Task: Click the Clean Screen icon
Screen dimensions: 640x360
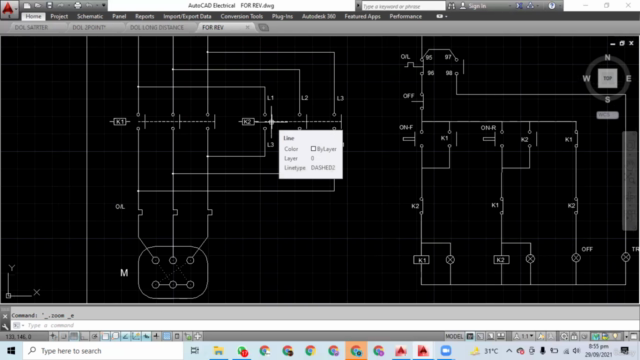Action: (634, 337)
